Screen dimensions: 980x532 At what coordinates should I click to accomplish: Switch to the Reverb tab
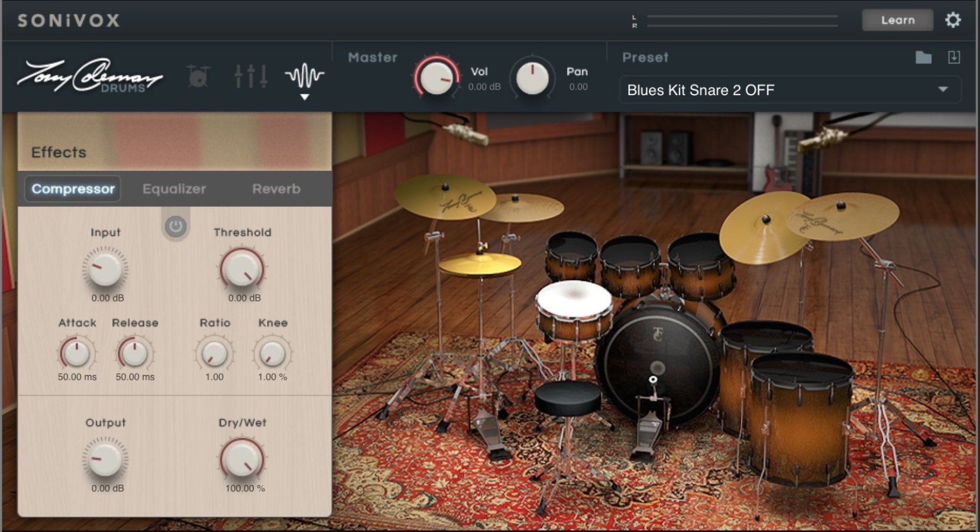pos(276,189)
